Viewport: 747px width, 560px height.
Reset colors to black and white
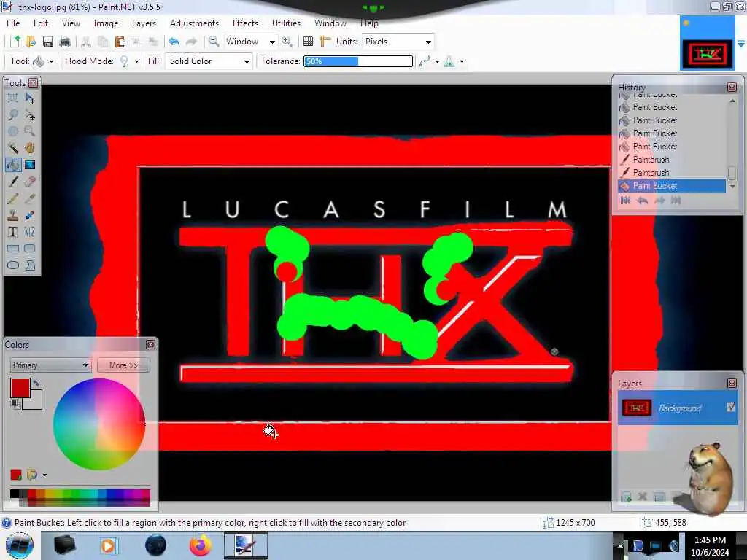pyautogui.click(x=15, y=404)
